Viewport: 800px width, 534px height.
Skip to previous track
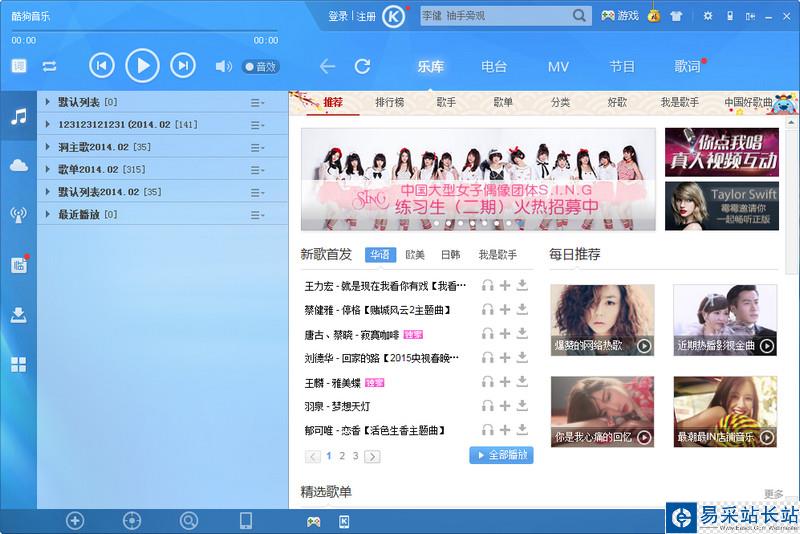102,66
